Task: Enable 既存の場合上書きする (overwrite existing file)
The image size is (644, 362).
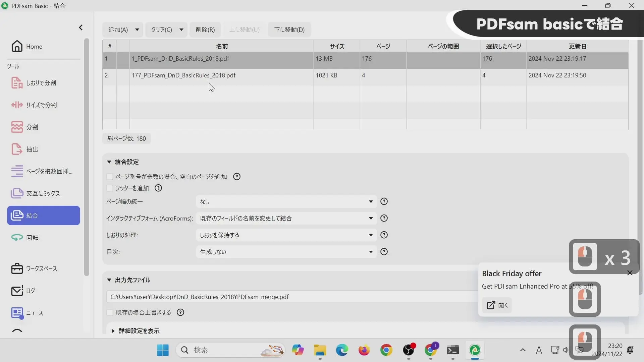Action: click(110, 312)
